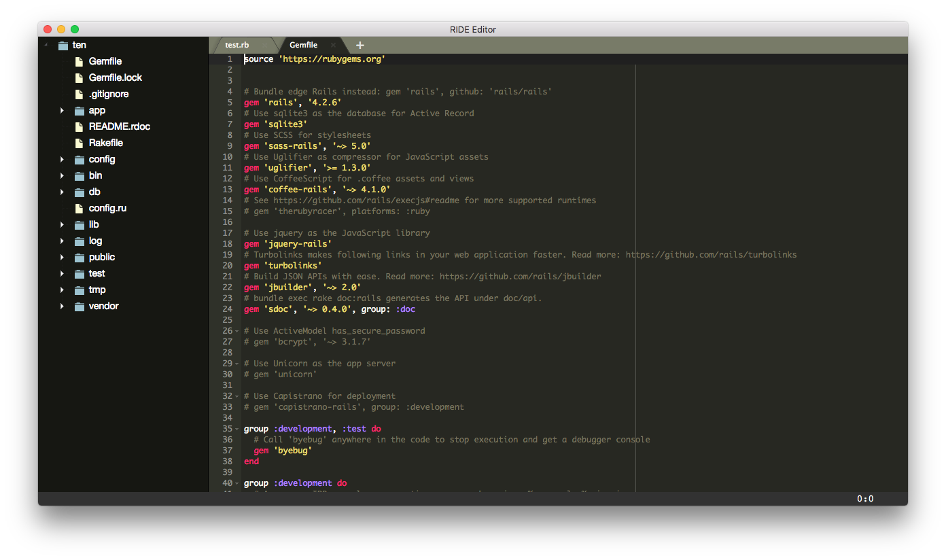946x560 pixels.
Task: Click the vendor folder icon
Action: click(x=79, y=307)
